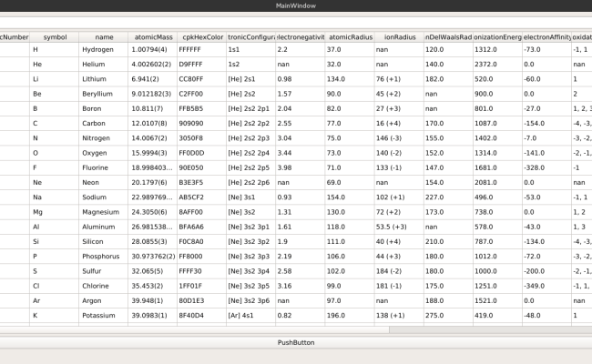Screen dimensions: 592x364
Task: Select the Neon name cell
Action: click(104, 182)
